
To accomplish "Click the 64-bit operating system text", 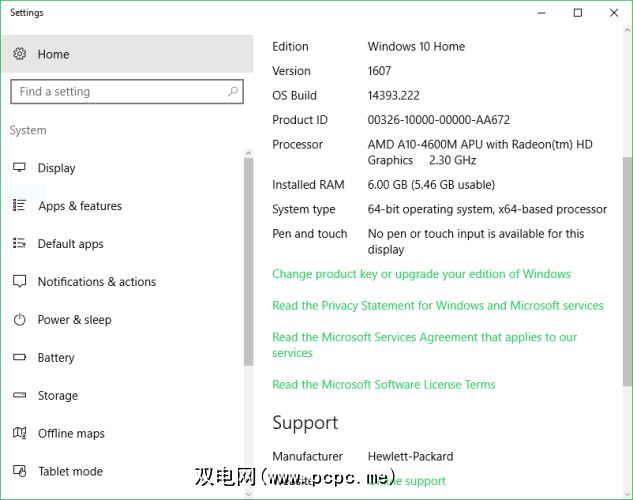I will pos(487,209).
